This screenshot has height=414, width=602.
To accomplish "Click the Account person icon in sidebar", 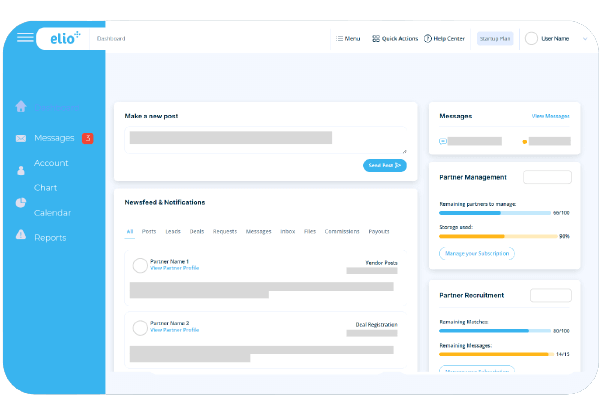I will click(x=21, y=170).
